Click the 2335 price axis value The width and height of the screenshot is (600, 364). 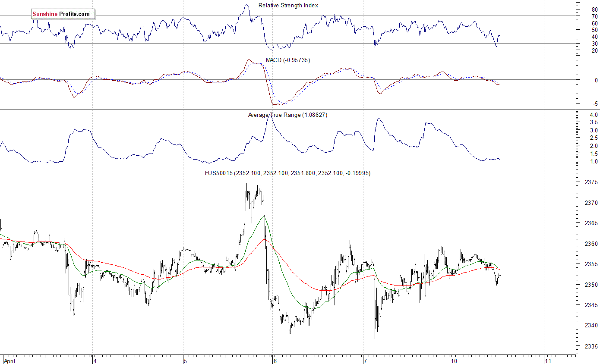(591, 346)
